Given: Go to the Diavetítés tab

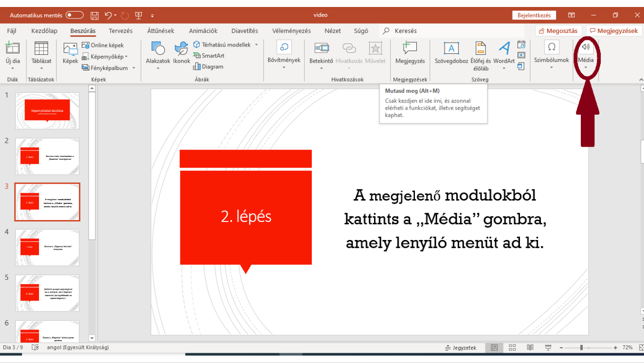Looking at the screenshot, I should pyautogui.click(x=244, y=31).
